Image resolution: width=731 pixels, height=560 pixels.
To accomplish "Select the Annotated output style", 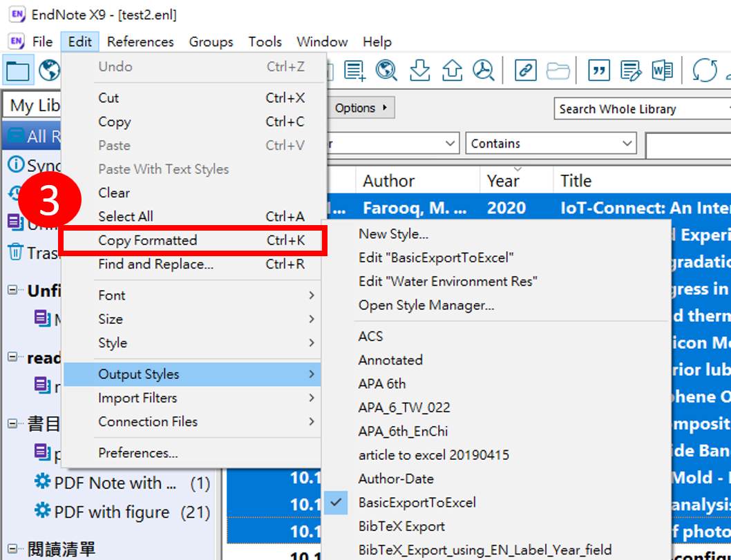I will click(497, 360).
